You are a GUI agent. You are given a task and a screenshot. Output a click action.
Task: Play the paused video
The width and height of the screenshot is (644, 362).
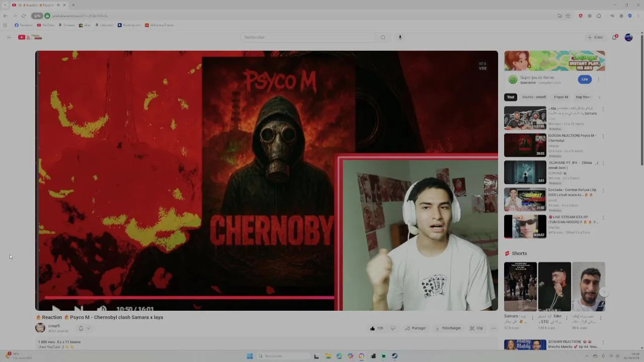pyautogui.click(x=56, y=308)
